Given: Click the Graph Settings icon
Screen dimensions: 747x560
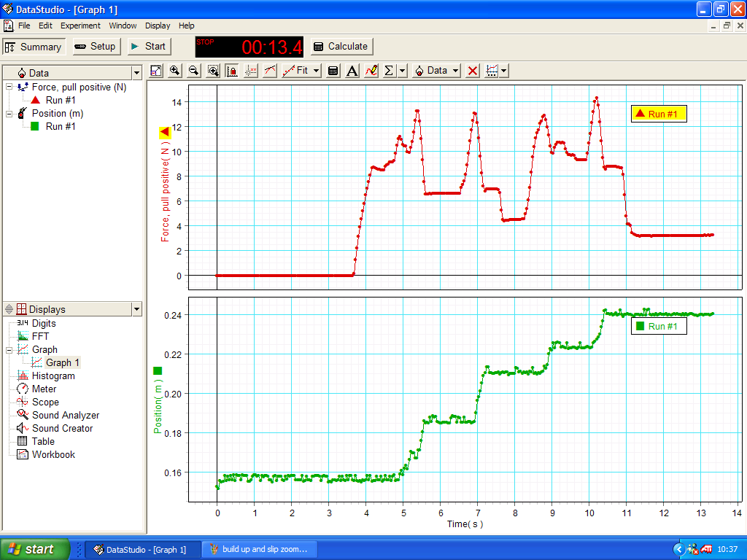Looking at the screenshot, I should pyautogui.click(x=491, y=71).
